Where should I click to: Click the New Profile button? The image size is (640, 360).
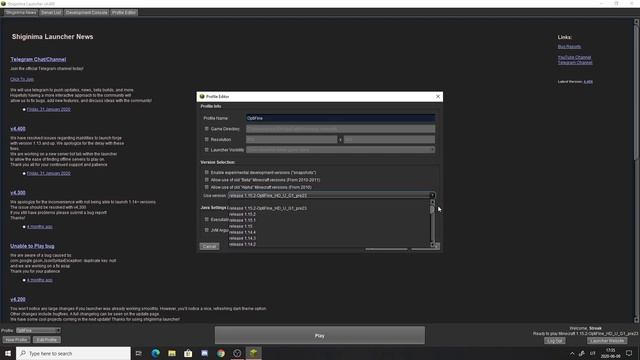pos(16,340)
